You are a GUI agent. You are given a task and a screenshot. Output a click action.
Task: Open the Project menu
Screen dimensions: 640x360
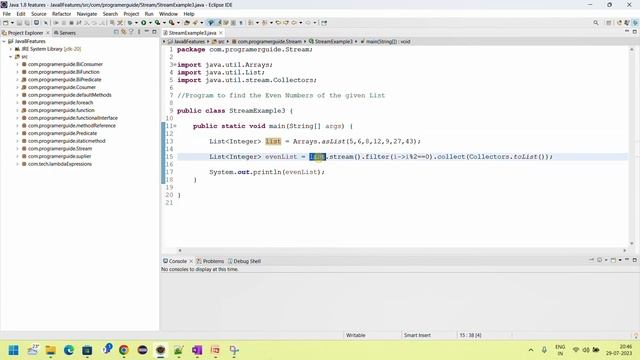[x=131, y=14]
